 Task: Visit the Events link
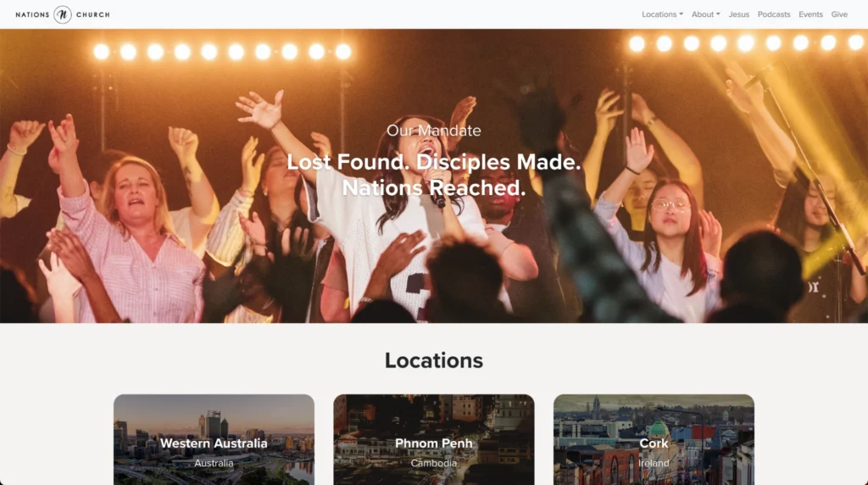click(810, 14)
